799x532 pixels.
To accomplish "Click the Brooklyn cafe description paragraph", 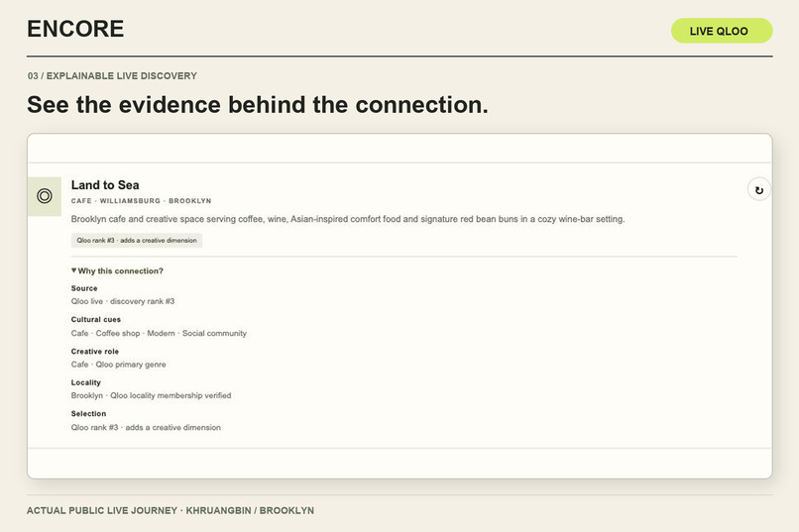I will [348, 219].
